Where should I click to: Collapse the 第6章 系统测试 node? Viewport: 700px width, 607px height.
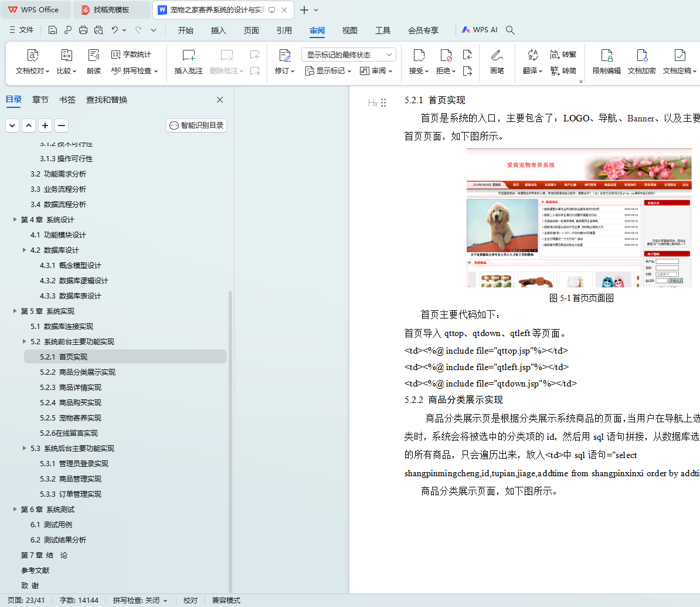coord(15,509)
